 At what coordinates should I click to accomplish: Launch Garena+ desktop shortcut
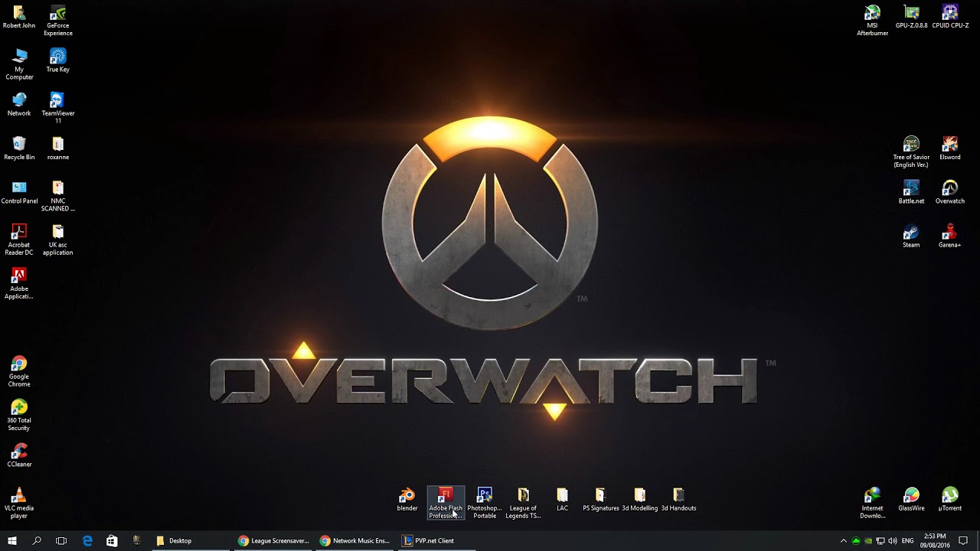[950, 236]
